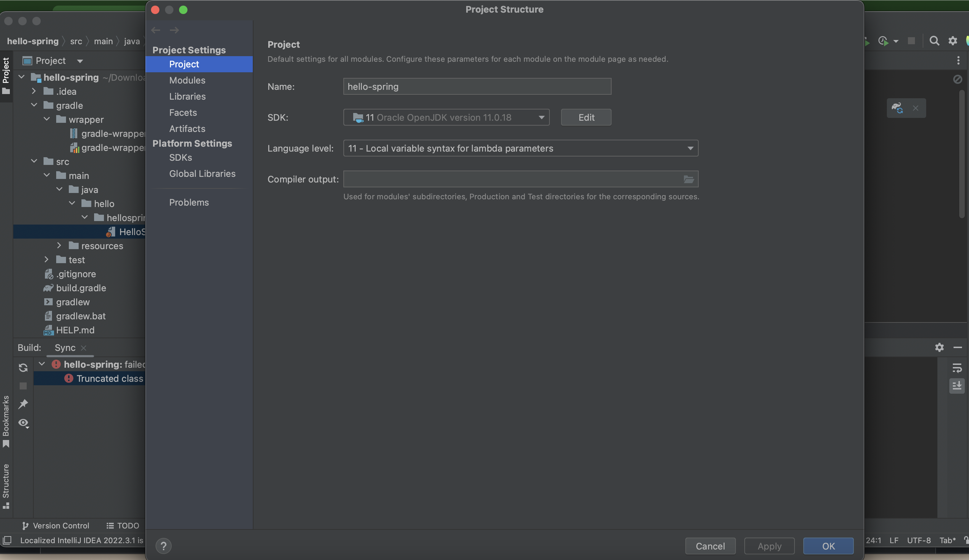Expand the test folder
This screenshot has height=560, width=969.
coord(47,259)
